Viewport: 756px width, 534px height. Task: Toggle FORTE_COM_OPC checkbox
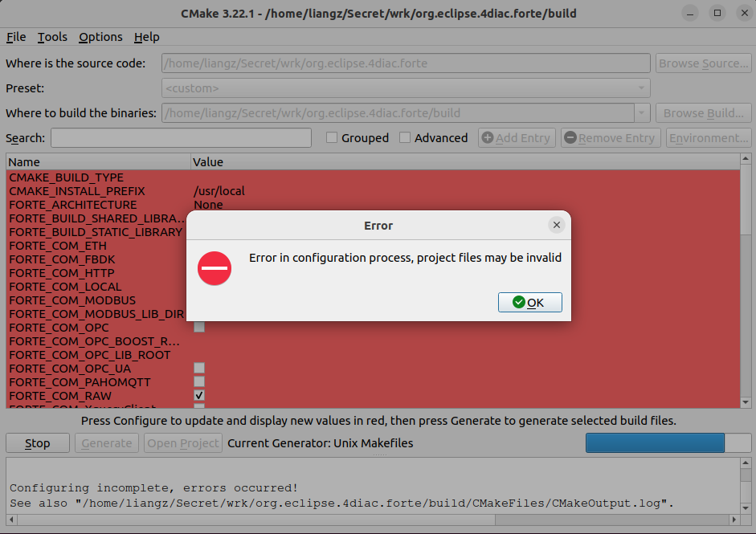pyautogui.click(x=199, y=328)
